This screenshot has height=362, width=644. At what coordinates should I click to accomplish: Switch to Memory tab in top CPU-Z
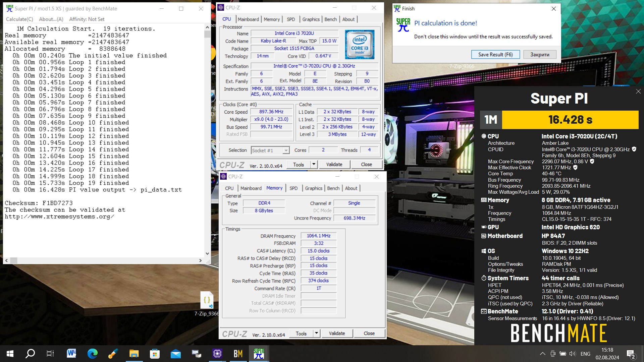(272, 19)
